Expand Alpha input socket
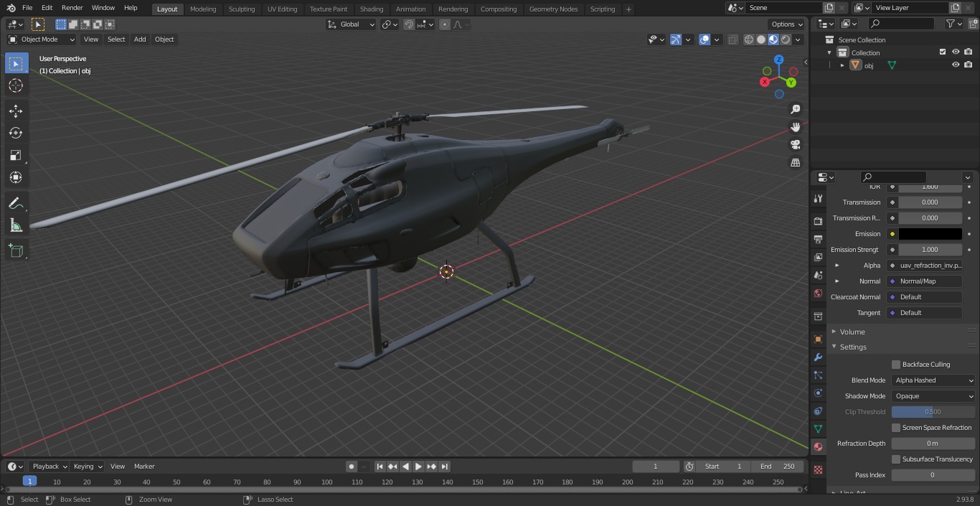Image resolution: width=980 pixels, height=506 pixels. point(837,266)
